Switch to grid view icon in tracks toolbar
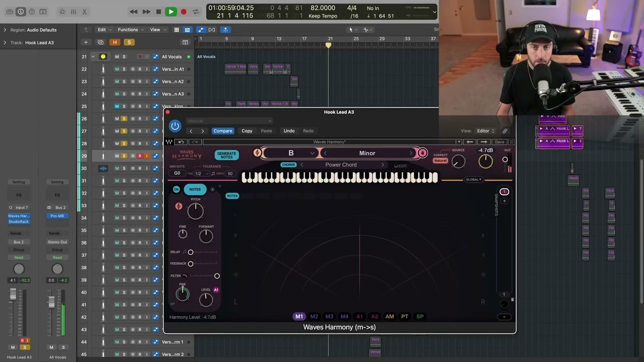Screen dimensions: 644x362 pos(177,30)
